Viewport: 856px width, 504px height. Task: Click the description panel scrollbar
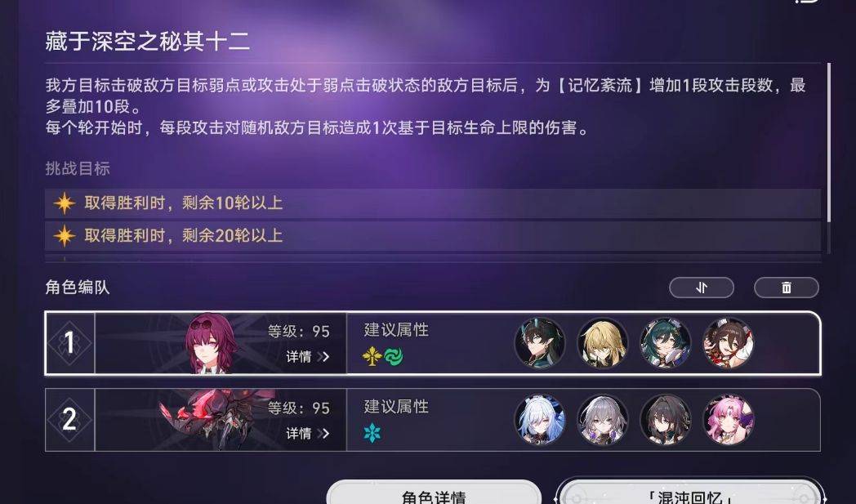pos(829,144)
